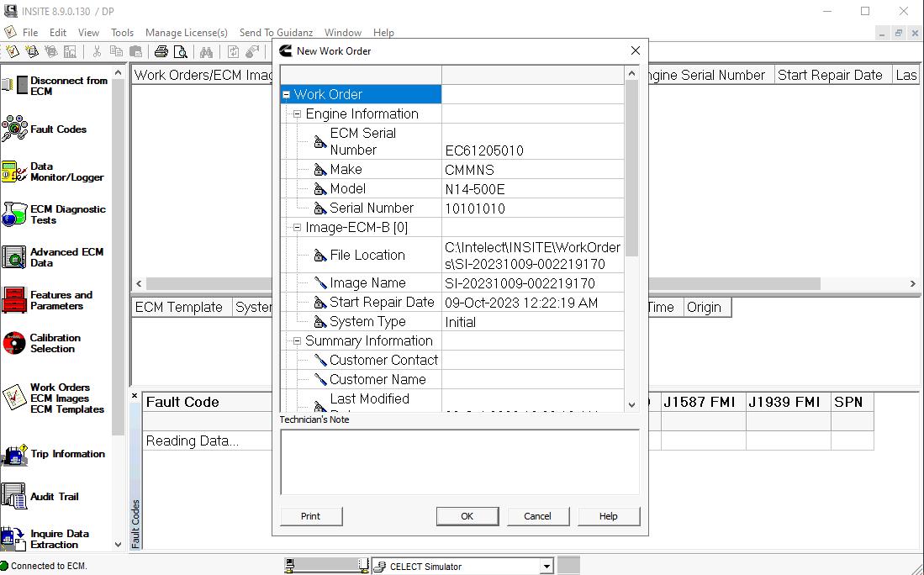Click the Print toolbar icon
Viewport: 924px width, 575px height.
point(161,52)
